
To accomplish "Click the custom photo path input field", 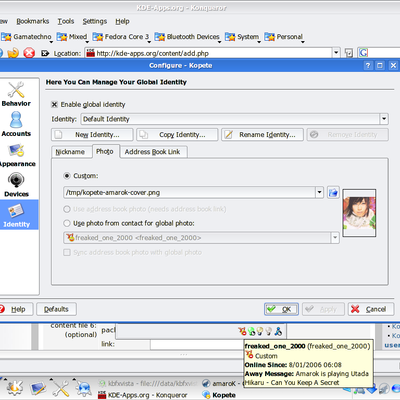I will 189,192.
